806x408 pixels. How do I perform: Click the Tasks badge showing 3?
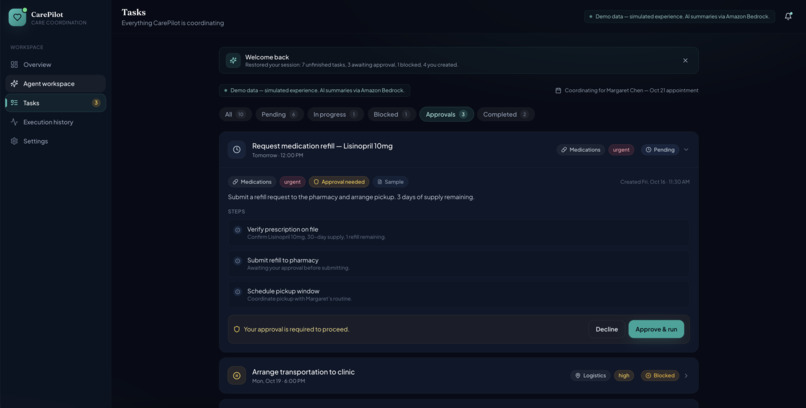tap(96, 103)
